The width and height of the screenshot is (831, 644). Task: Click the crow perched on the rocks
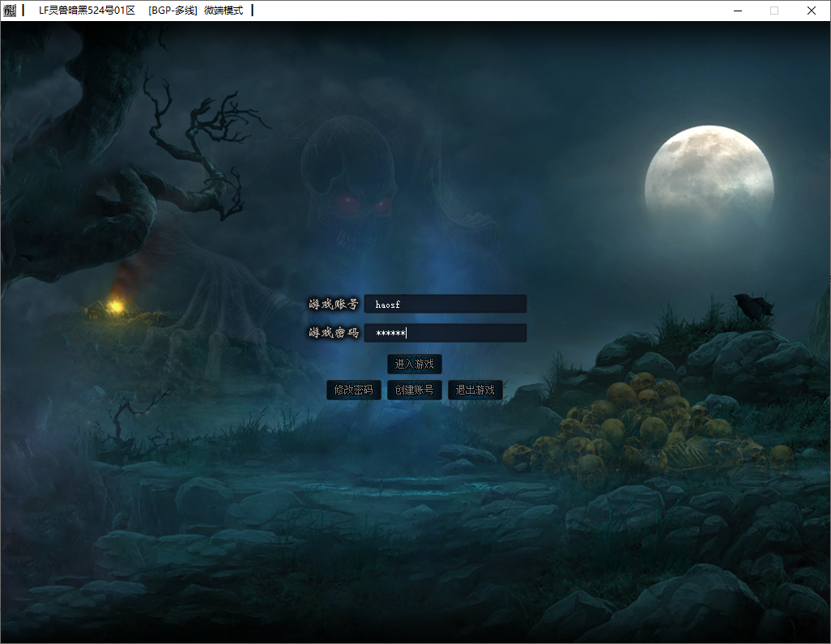(752, 306)
